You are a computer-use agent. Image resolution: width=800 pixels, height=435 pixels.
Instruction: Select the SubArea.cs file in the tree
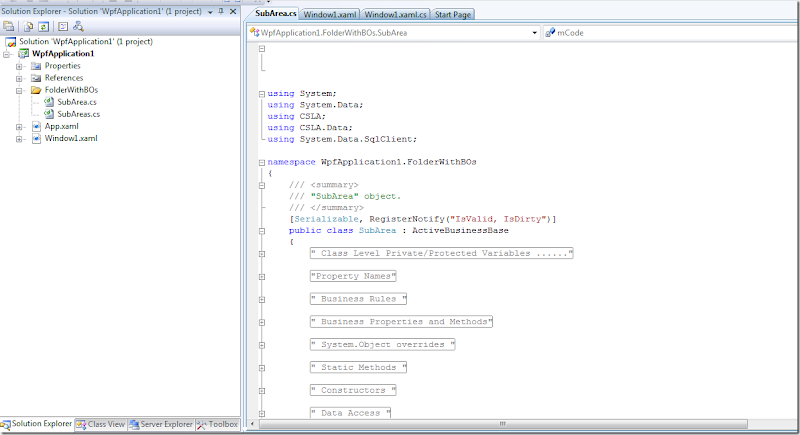tap(76, 102)
